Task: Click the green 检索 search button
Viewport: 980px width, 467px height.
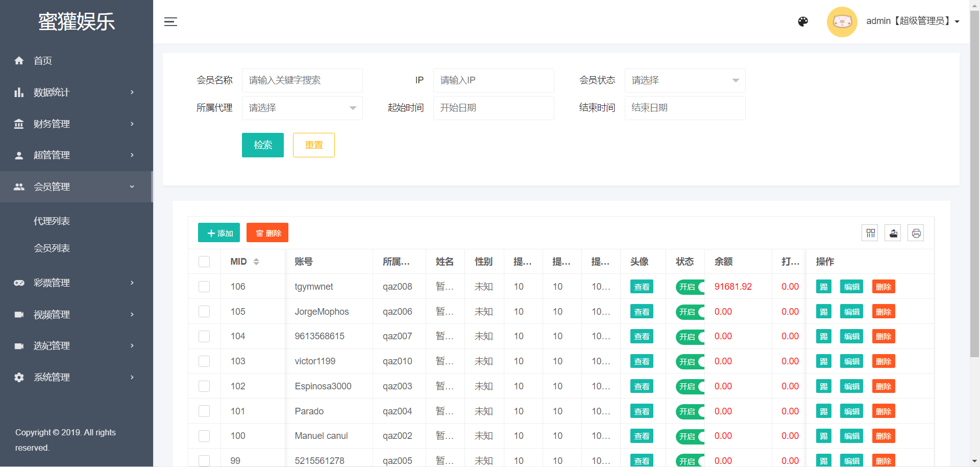Action: point(262,145)
